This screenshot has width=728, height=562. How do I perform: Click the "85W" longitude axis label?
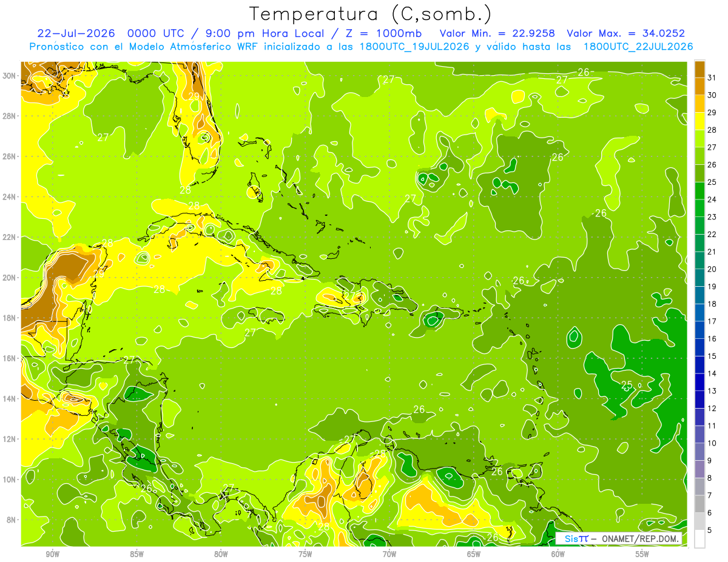(x=136, y=554)
